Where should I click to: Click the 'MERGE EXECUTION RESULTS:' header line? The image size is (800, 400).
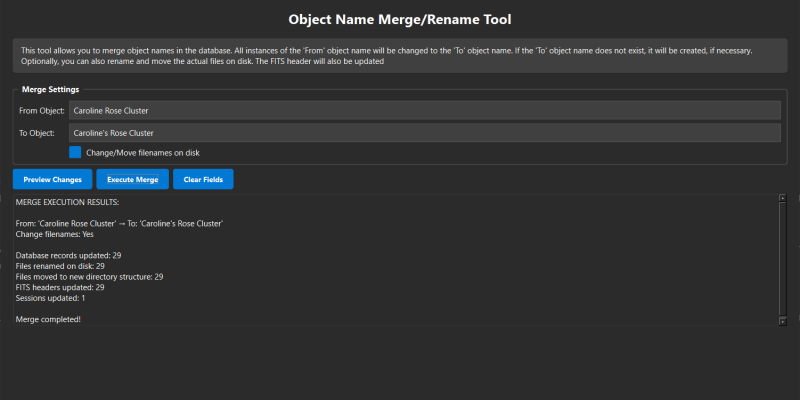(x=67, y=202)
